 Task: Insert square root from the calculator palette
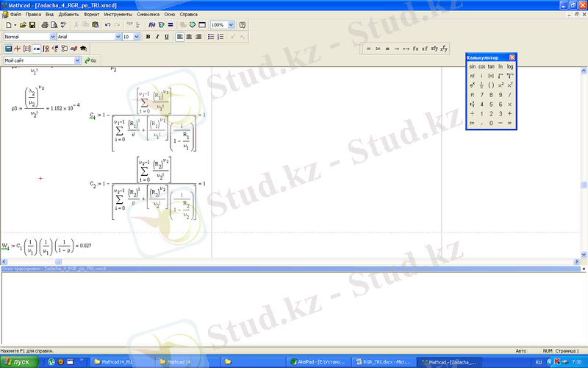(501, 76)
